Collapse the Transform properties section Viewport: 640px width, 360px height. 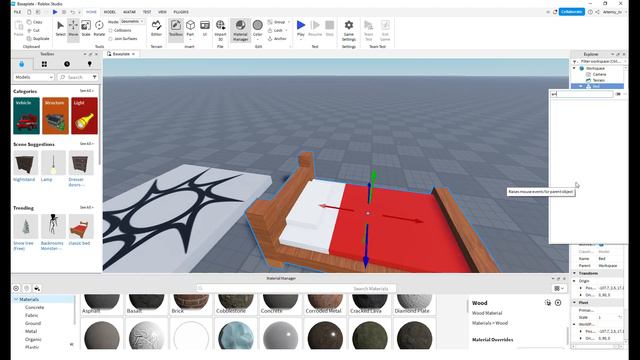pyautogui.click(x=575, y=273)
